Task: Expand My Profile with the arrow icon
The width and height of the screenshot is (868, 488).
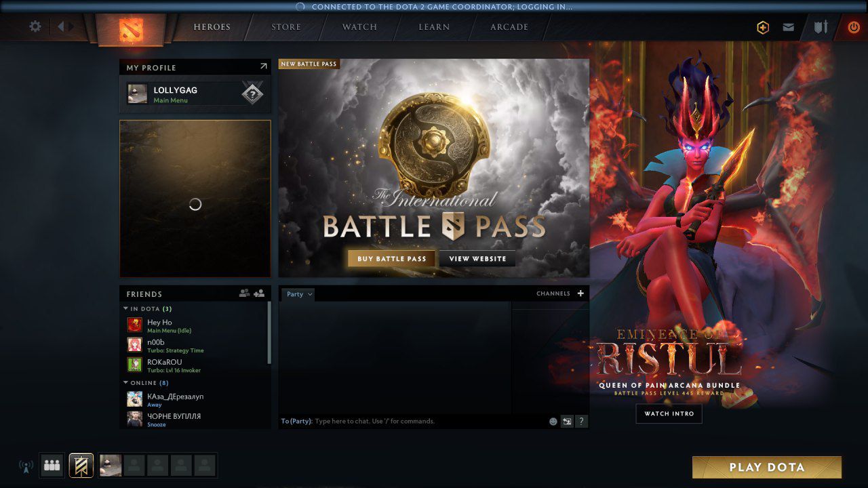Action: coord(264,66)
